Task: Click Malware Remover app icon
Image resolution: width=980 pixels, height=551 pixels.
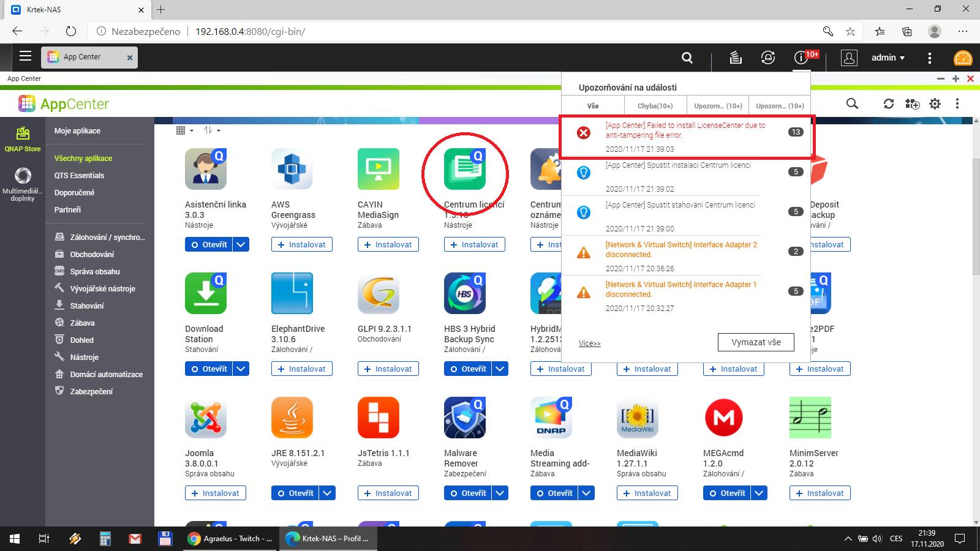Action: tap(465, 418)
